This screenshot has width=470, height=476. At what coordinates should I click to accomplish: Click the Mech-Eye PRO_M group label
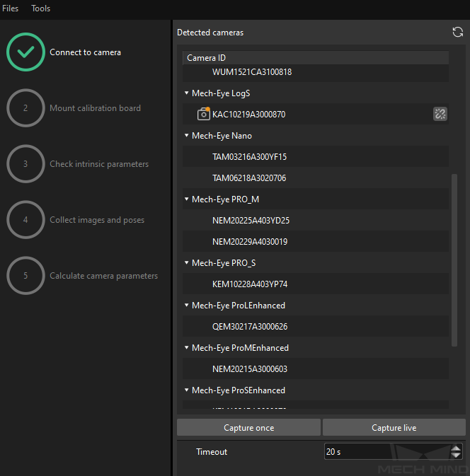click(x=225, y=199)
